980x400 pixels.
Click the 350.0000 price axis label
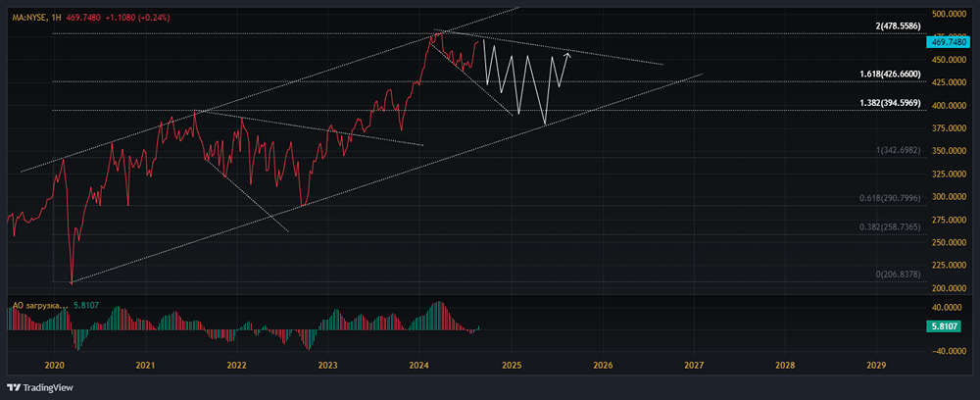(948, 151)
